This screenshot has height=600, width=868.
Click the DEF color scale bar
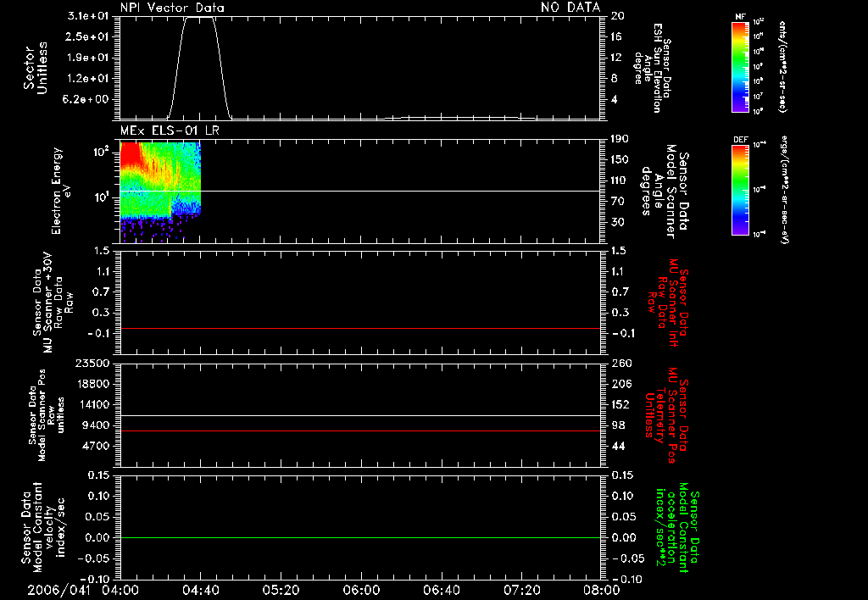tap(740, 190)
